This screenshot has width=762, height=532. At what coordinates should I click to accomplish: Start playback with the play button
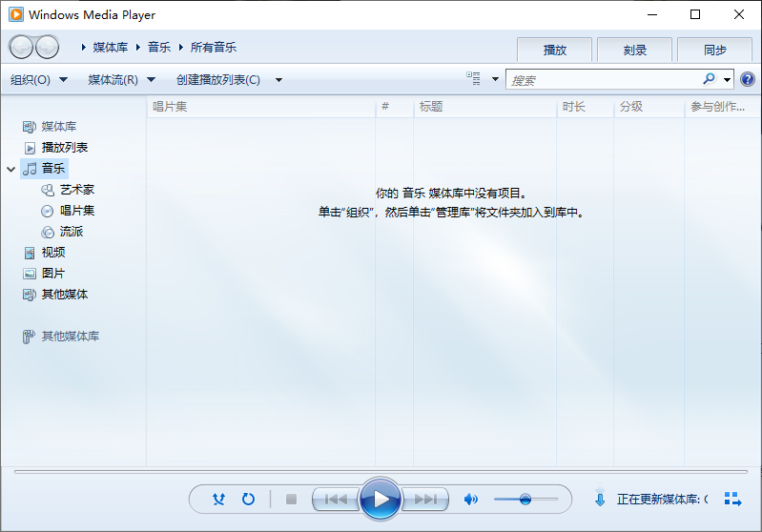tap(381, 499)
